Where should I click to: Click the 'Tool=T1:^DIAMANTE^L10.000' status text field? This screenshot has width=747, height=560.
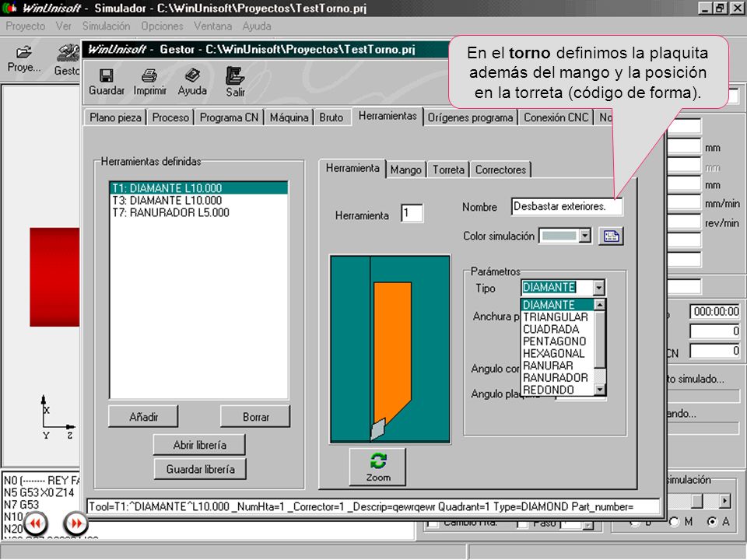tap(373, 506)
